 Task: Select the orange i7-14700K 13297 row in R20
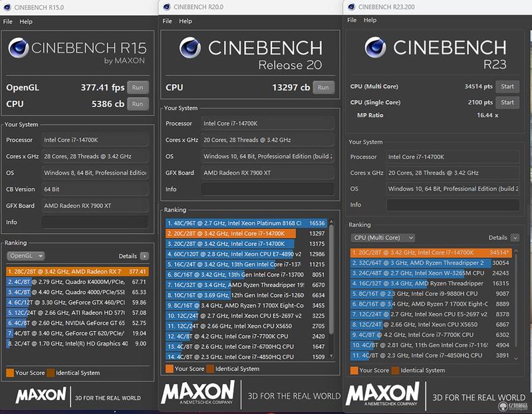pos(246,234)
